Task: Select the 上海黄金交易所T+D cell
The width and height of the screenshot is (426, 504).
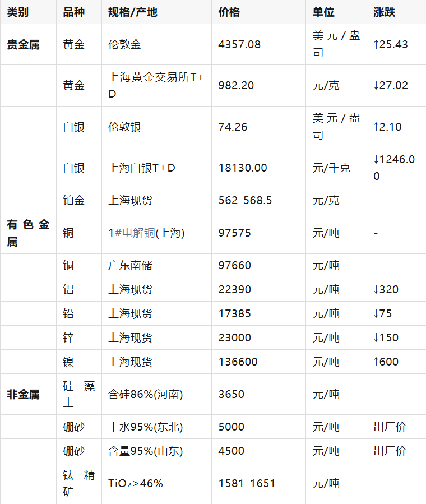Action: click(x=156, y=86)
